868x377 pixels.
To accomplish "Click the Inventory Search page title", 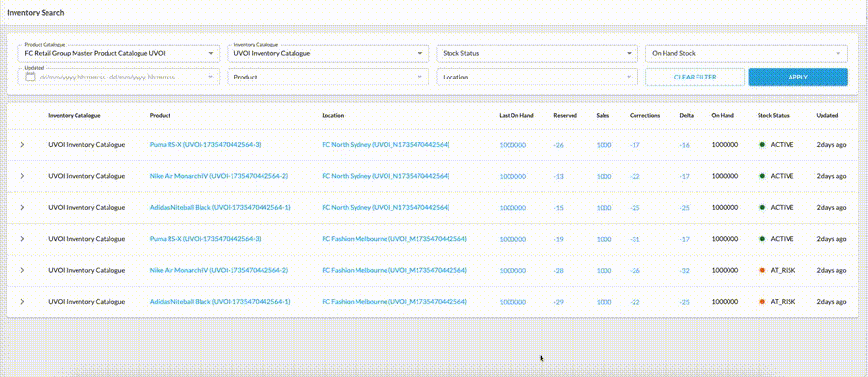I will (36, 13).
